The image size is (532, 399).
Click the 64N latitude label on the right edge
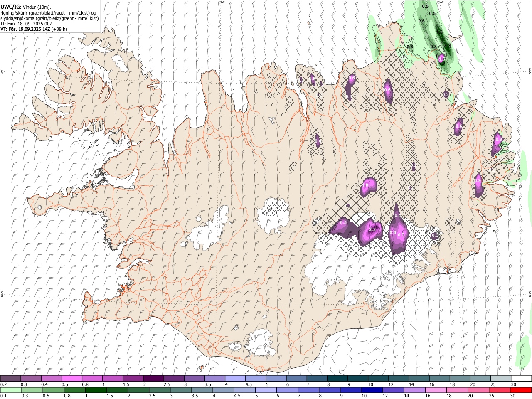(530, 294)
